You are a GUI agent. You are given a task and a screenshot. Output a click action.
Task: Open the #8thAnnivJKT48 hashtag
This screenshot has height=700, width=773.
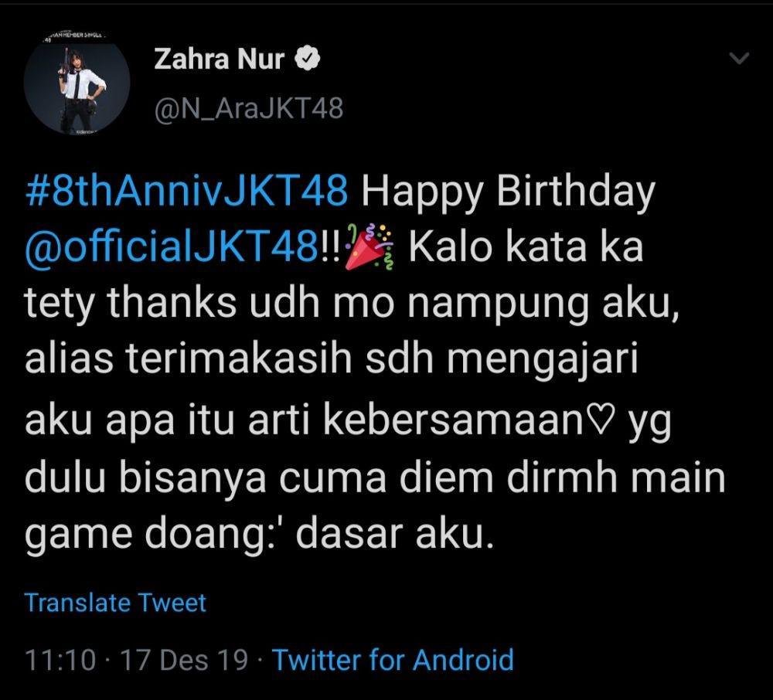[186, 191]
